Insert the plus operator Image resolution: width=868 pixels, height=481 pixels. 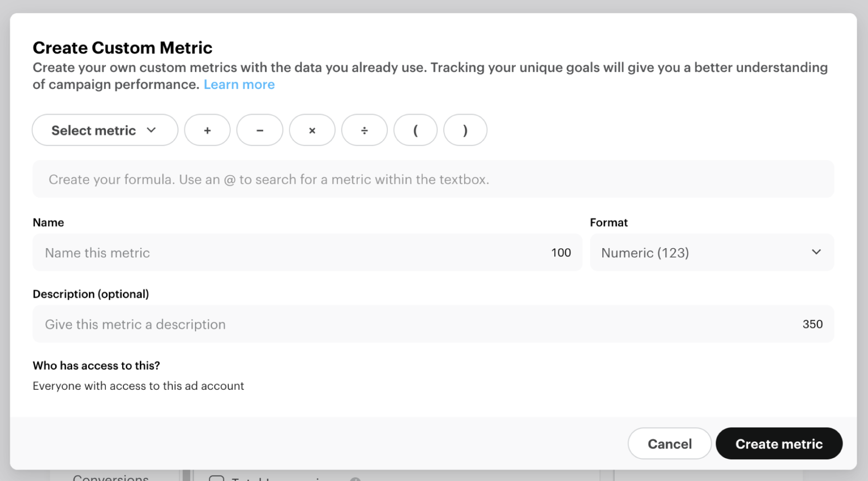pyautogui.click(x=208, y=130)
